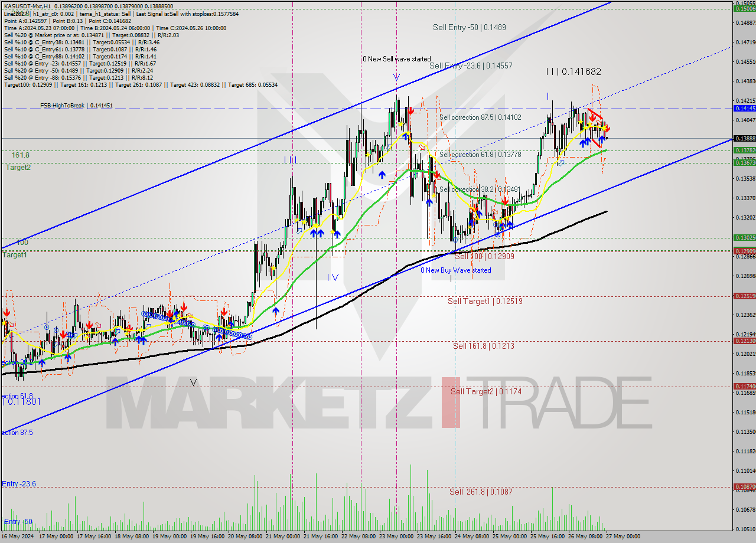Click the '0 New Sell wave started' annotation
Viewport: 756px width, 543px height.
coord(396,59)
